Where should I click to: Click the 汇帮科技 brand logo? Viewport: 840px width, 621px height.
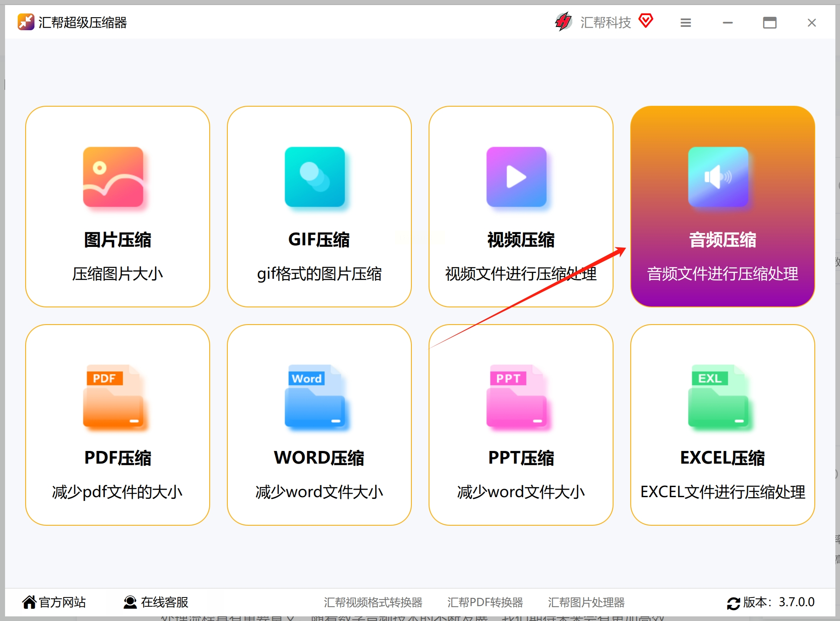pyautogui.click(x=564, y=22)
